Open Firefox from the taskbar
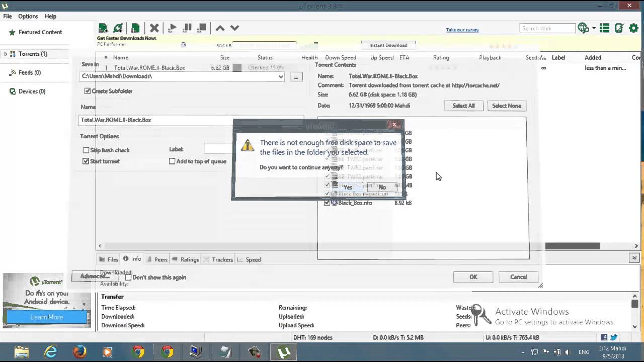 [x=79, y=352]
